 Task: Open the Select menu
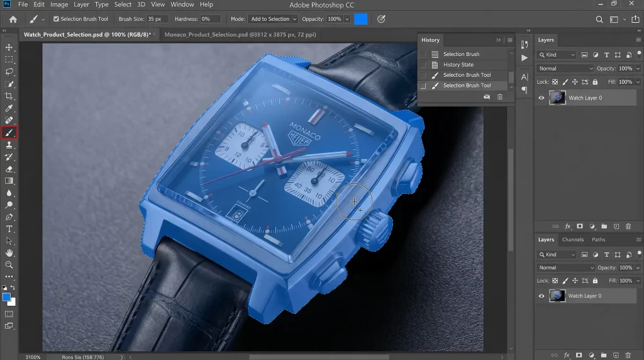(123, 4)
